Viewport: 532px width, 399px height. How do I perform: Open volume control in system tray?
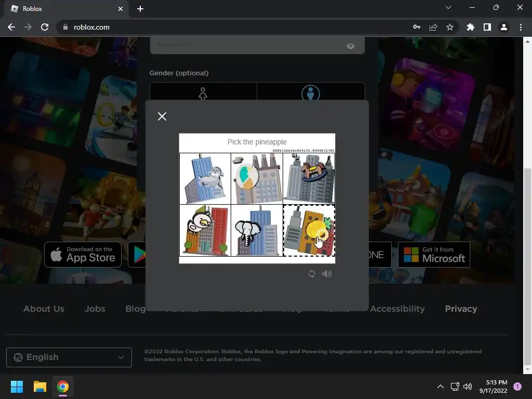coord(468,387)
